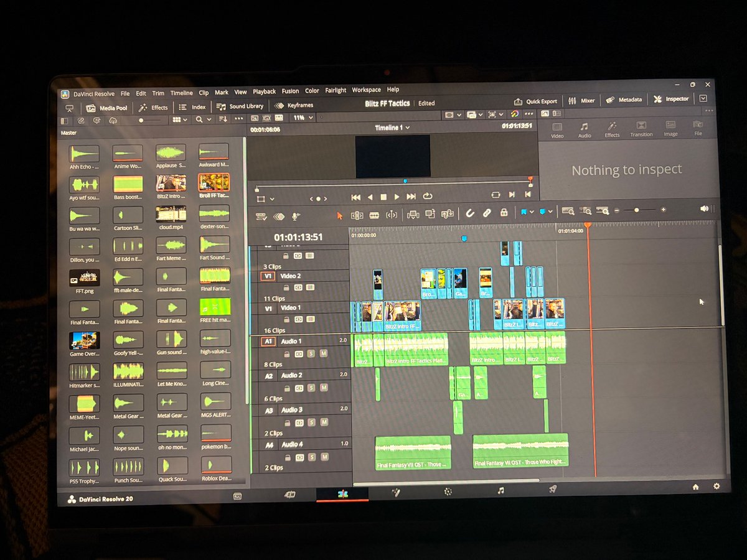The height and width of the screenshot is (560, 747).
Task: Mute the Audio 3 track
Action: pos(323,422)
